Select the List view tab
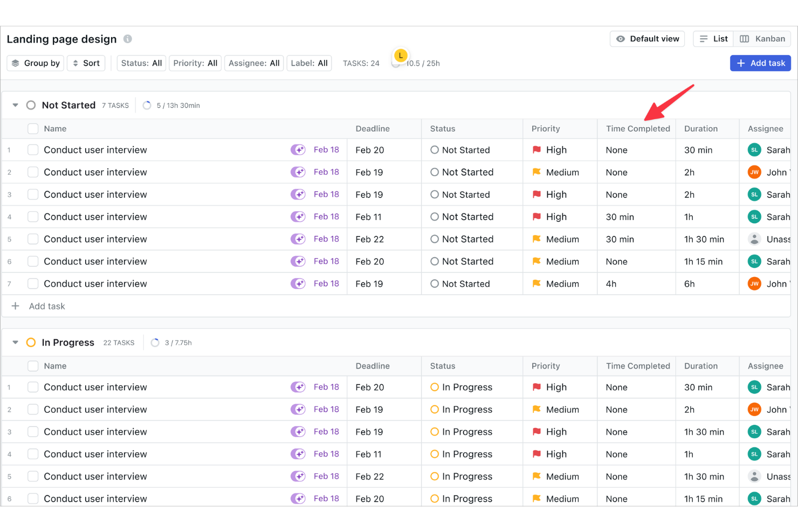798x532 pixels. [713, 38]
